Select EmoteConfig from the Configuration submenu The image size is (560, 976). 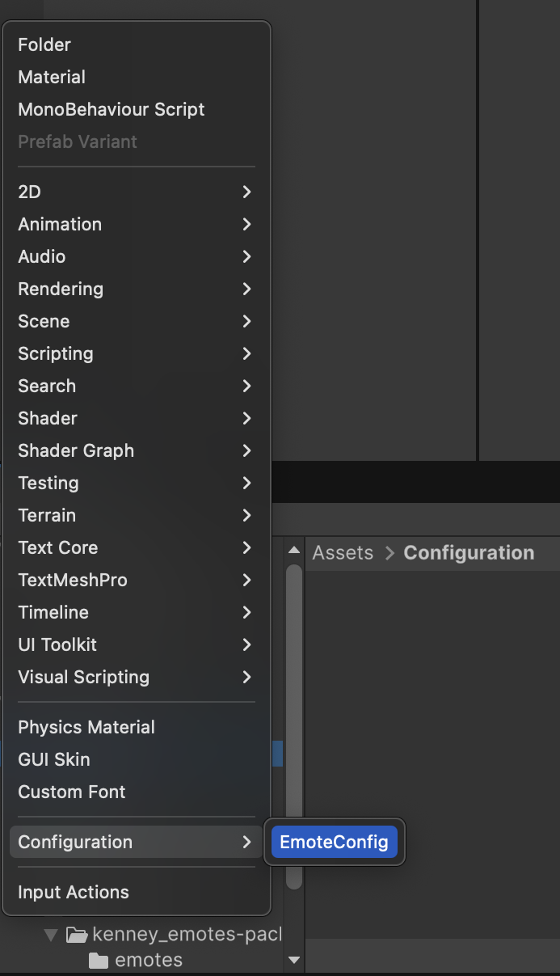coord(334,842)
